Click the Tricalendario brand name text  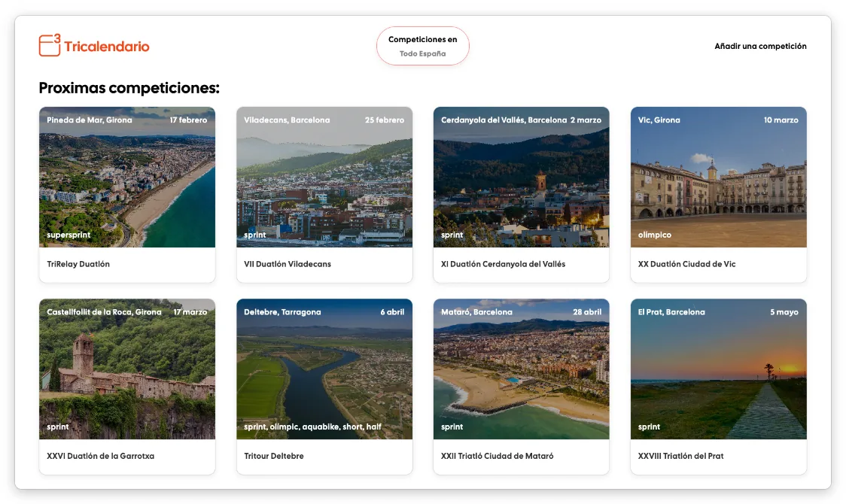(107, 47)
